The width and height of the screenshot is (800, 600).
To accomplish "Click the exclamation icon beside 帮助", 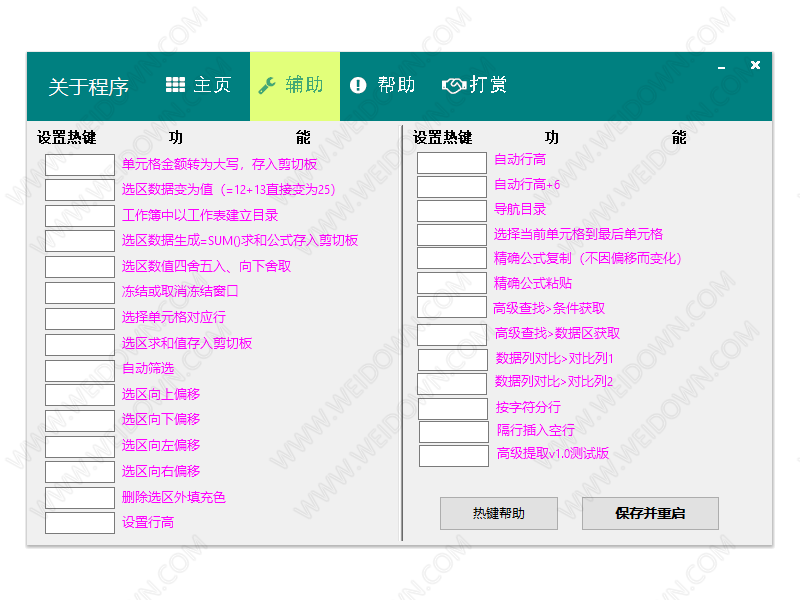I will [x=358, y=86].
